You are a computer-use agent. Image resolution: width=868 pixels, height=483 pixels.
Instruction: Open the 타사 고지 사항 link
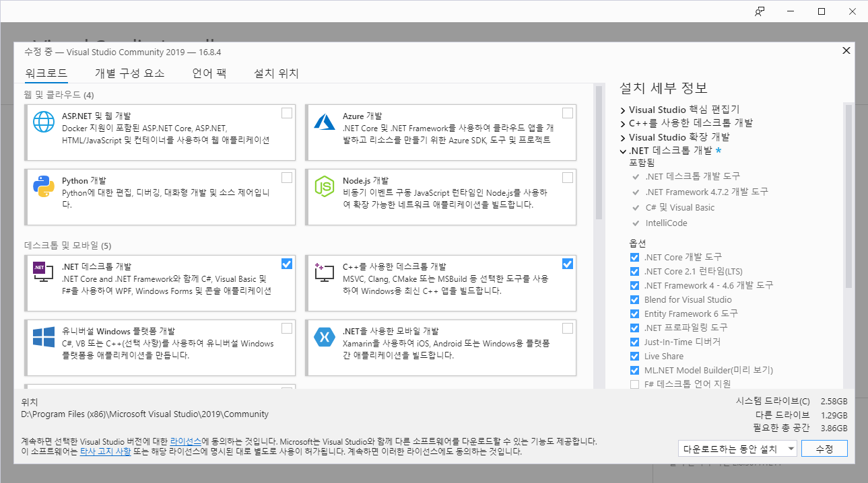[106, 452]
